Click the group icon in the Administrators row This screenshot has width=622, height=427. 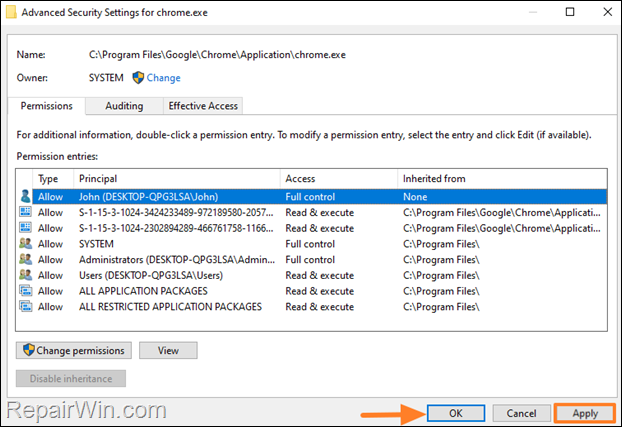point(25,259)
